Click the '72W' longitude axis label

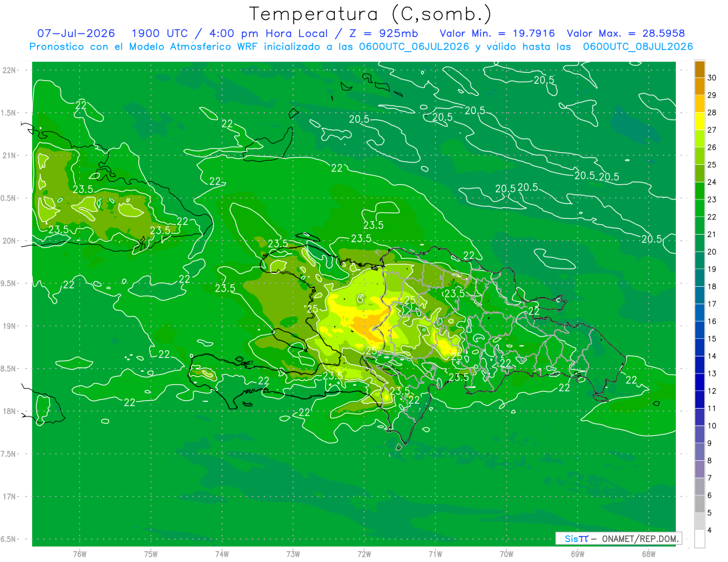[x=364, y=554]
